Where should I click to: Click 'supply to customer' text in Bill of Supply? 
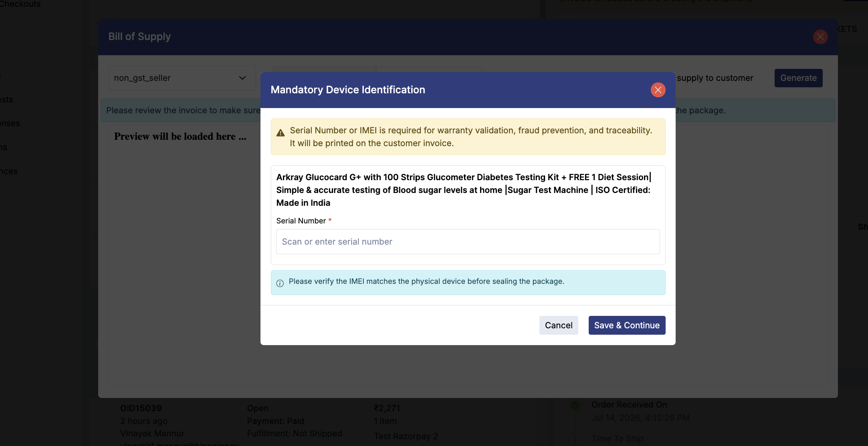(715, 78)
